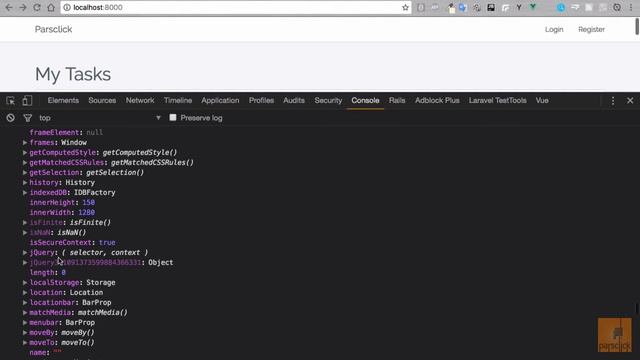Open the Rails tab
This screenshot has height=360, width=640.
click(x=397, y=100)
